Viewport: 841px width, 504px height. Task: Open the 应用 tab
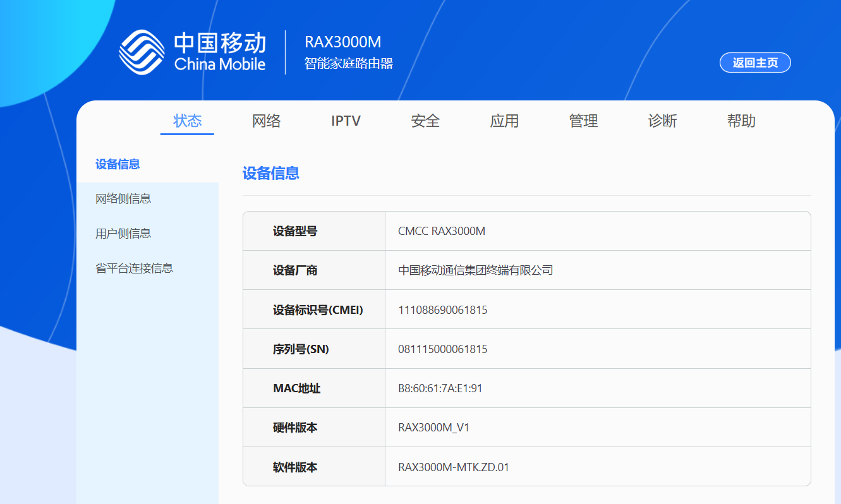coord(504,121)
